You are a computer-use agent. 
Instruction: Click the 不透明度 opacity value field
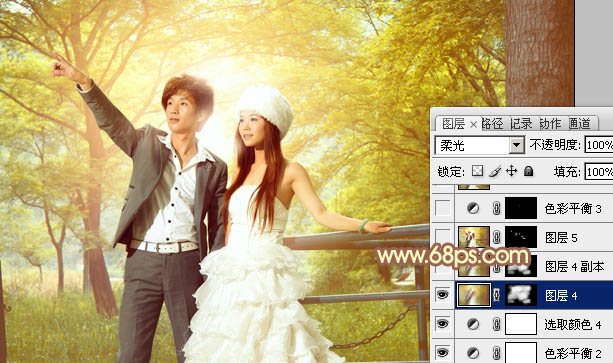point(599,145)
